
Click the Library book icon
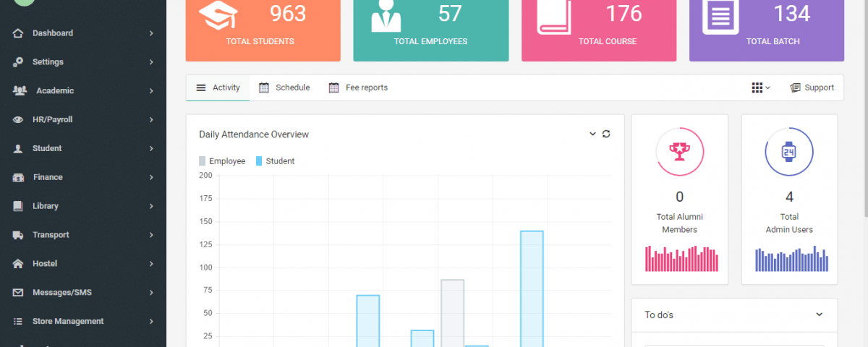(18, 206)
